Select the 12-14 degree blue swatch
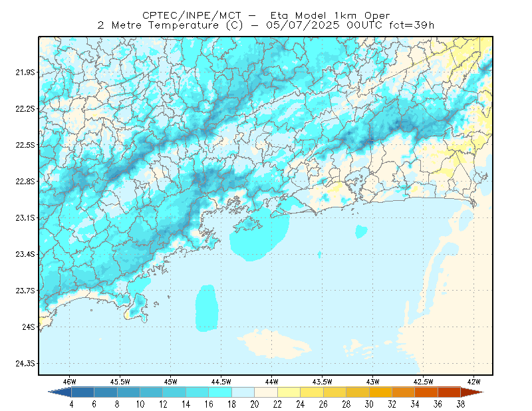The image size is (532, 411). [x=174, y=392]
